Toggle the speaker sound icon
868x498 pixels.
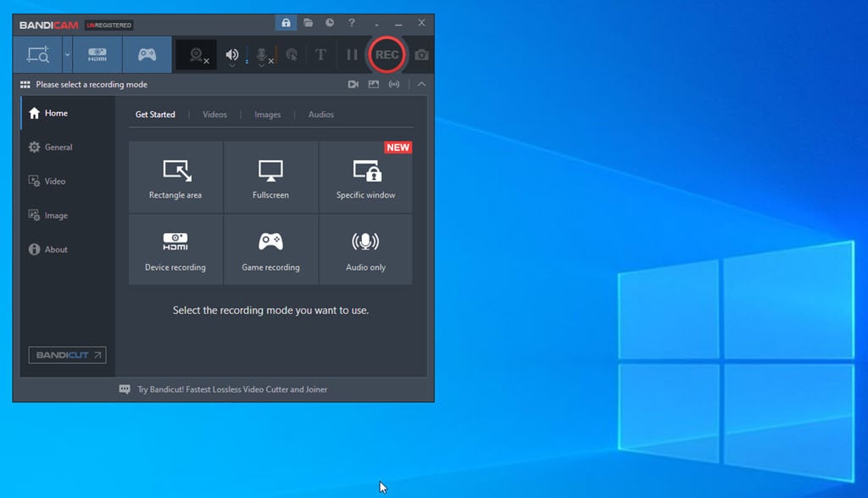231,53
